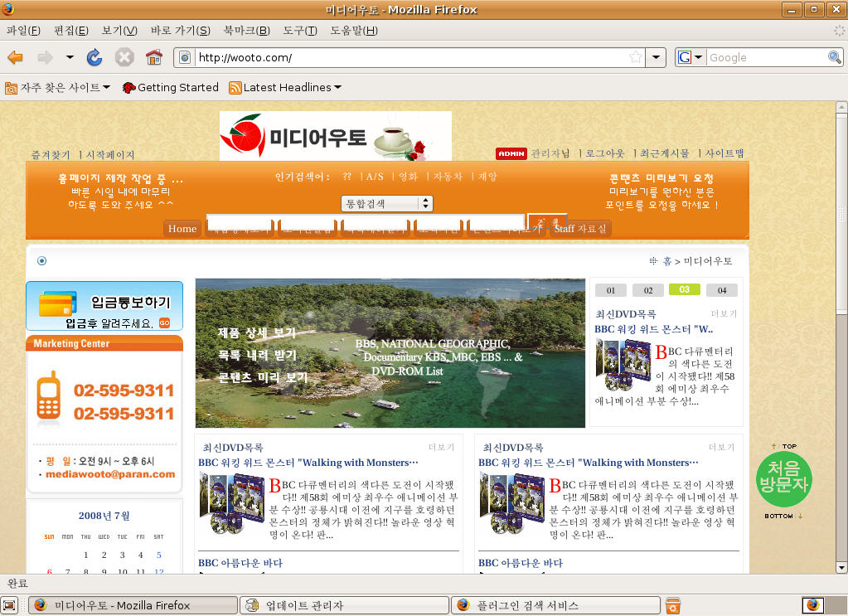Click the green 처음 방문자 circle badge
This screenshot has width=848, height=616.
click(x=783, y=479)
